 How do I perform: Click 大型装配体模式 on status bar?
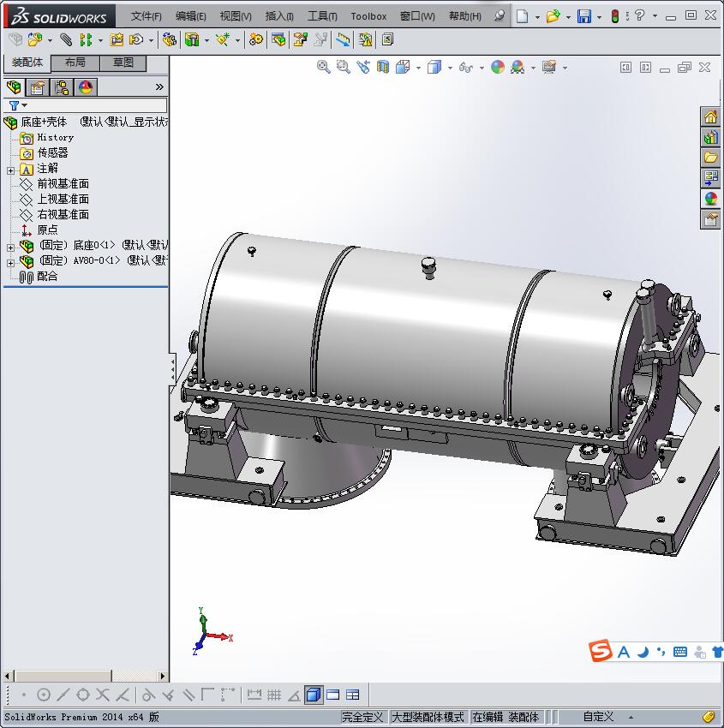coord(428,717)
